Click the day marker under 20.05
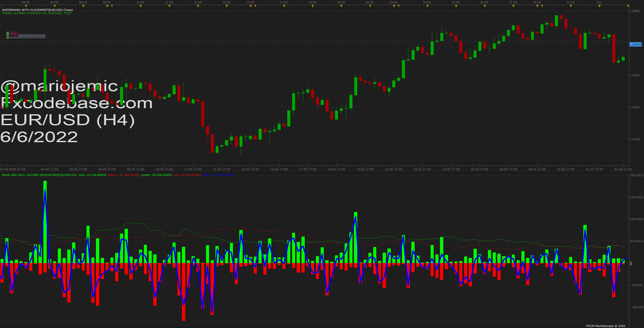The width and height of the screenshot is (644, 328). point(370,6)
